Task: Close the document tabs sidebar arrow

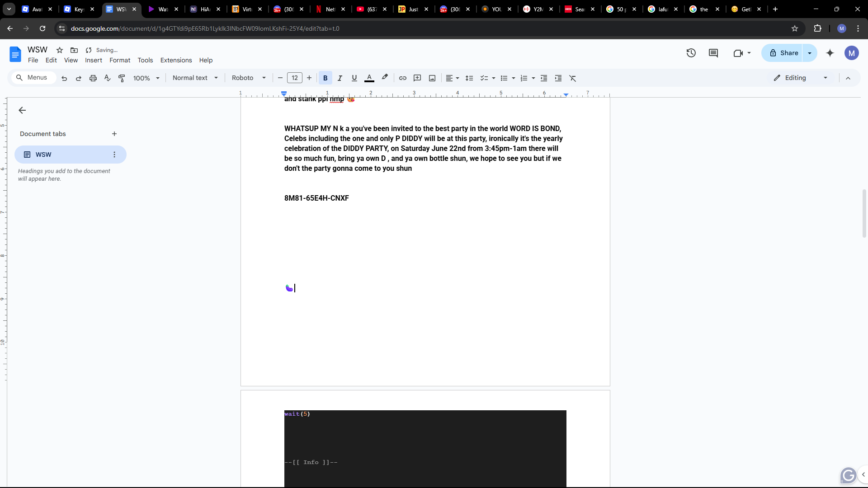Action: coord(22,110)
